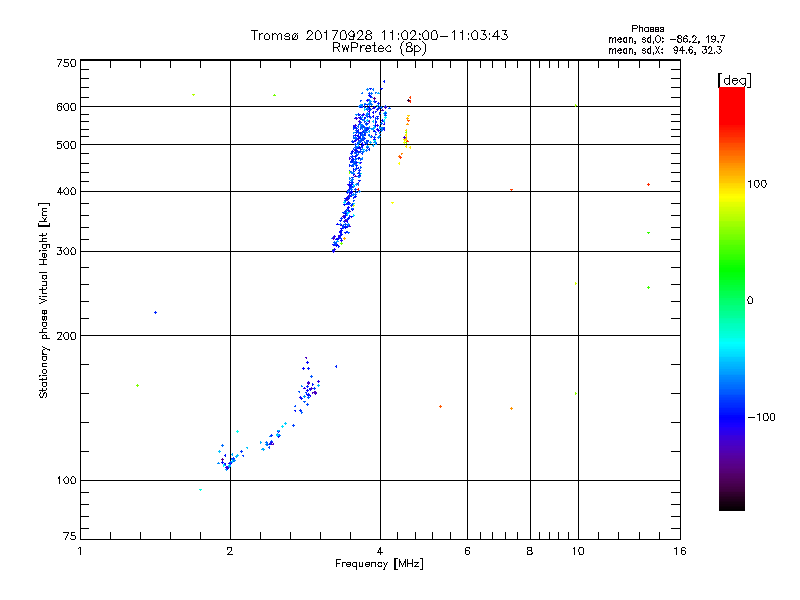Click the '16' x-axis tick label
This screenshot has width=800, height=600.
point(680,551)
